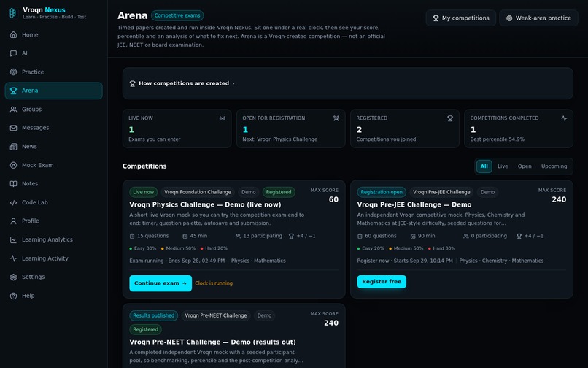
Task: Click the Notes book icon
Action: click(14, 183)
